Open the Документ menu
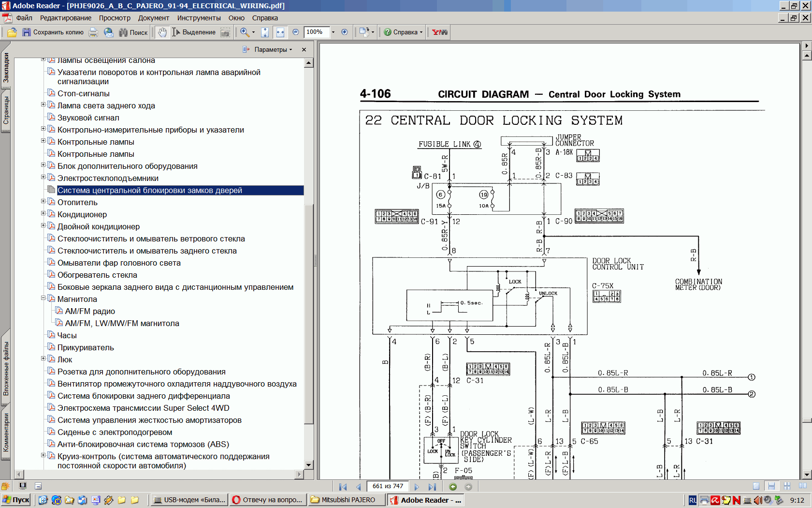Image resolution: width=812 pixels, height=508 pixels. 153,18
